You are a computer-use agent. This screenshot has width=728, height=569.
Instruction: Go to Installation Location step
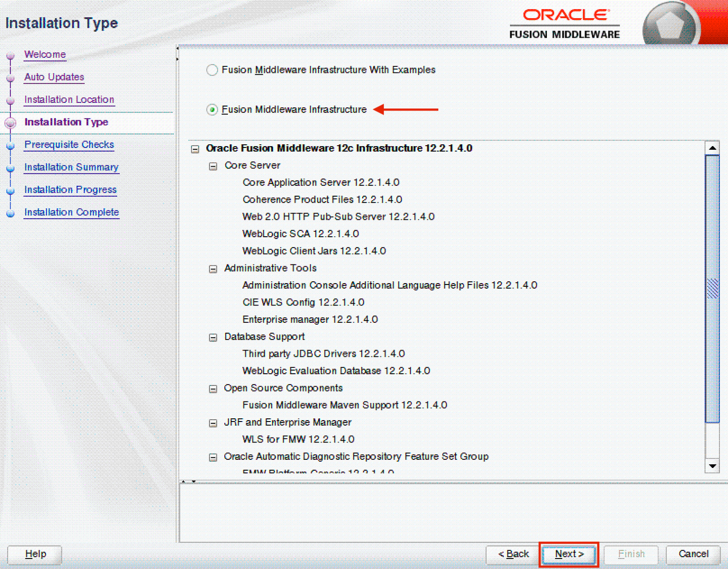click(x=69, y=99)
